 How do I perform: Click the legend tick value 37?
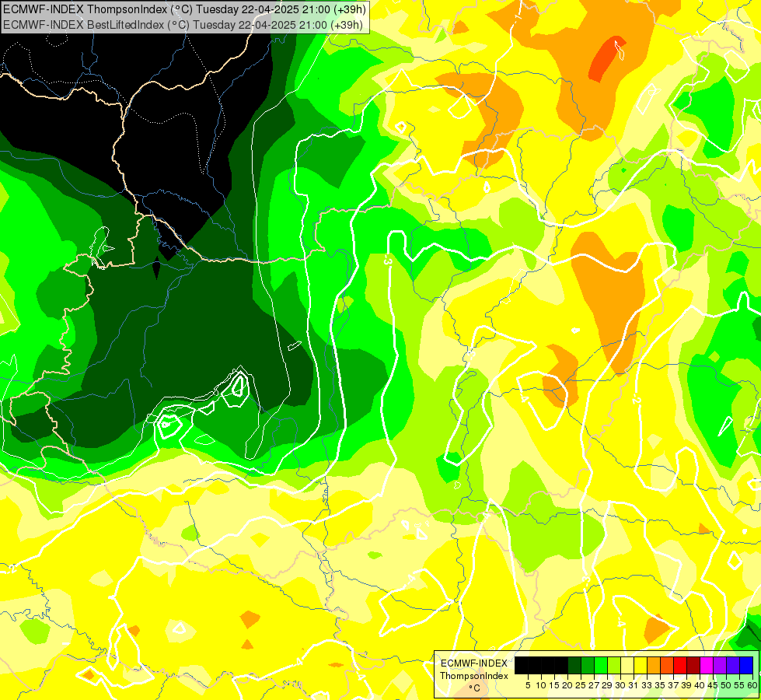[x=673, y=685]
